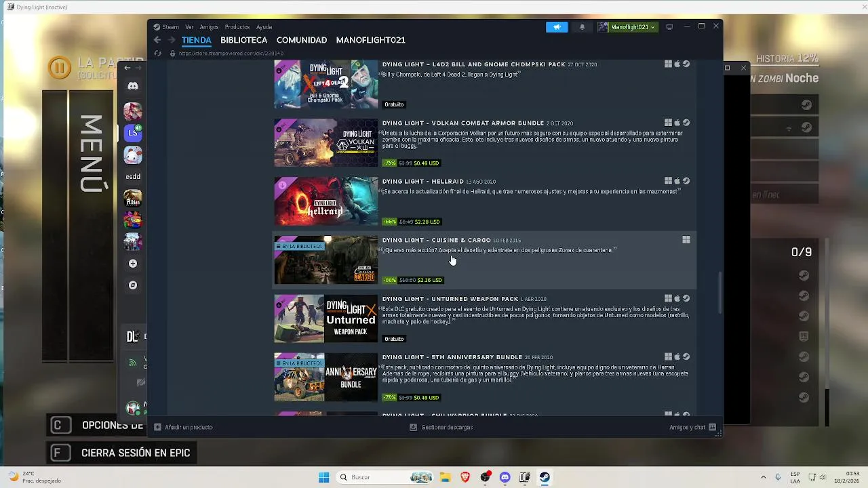Open Hellraid DLC thumbnail
The width and height of the screenshot is (868, 488).
coord(326,201)
